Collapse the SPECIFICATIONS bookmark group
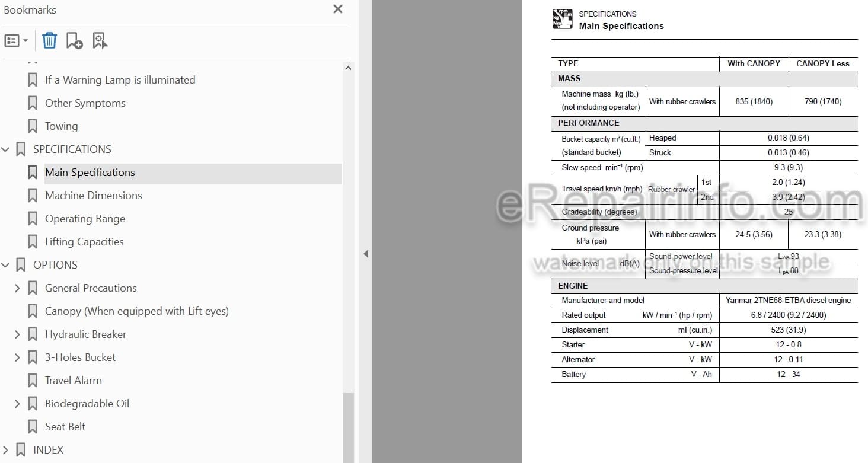The image size is (868, 463). [6, 149]
